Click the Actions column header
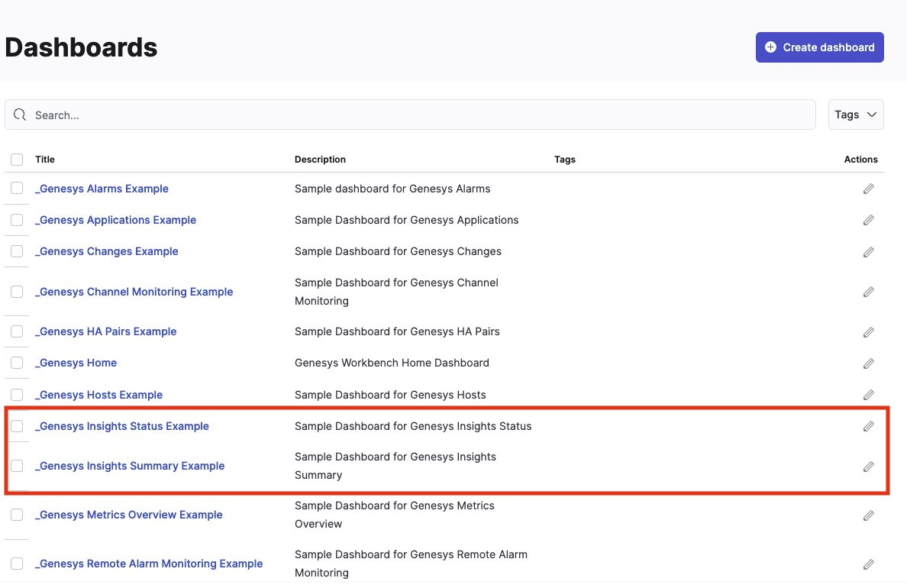 click(860, 159)
